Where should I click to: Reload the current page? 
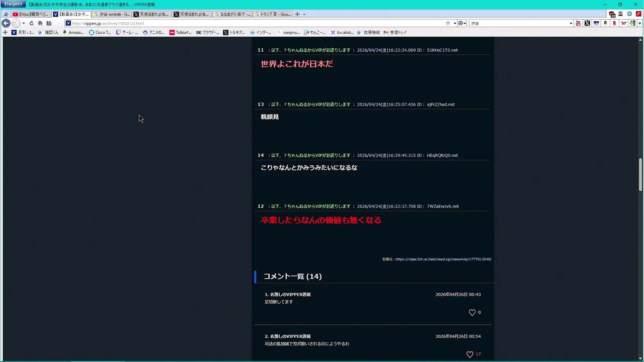click(31, 23)
